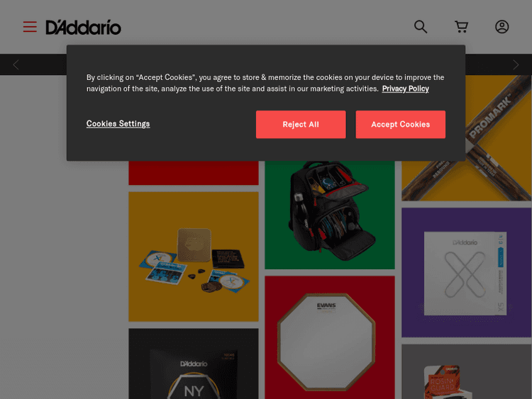Click the Accept Cookies button
Viewport: 532px width, 399px height.
(x=400, y=125)
